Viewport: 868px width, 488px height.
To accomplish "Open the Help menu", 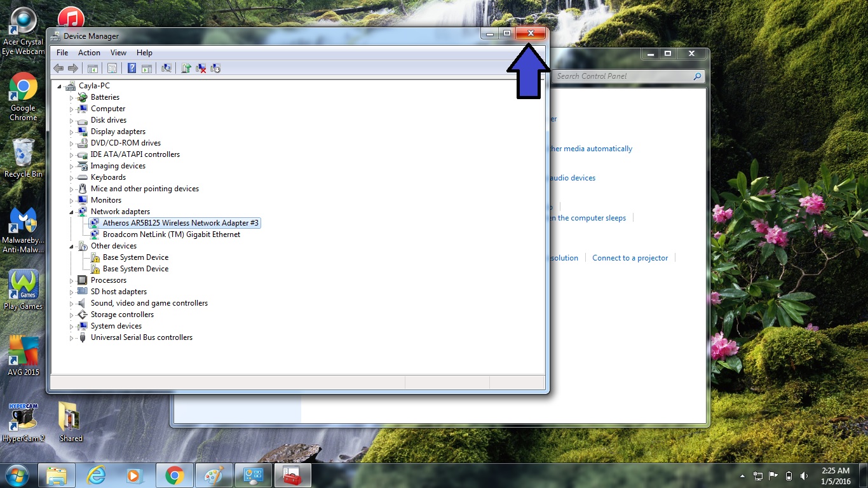I will 144,53.
